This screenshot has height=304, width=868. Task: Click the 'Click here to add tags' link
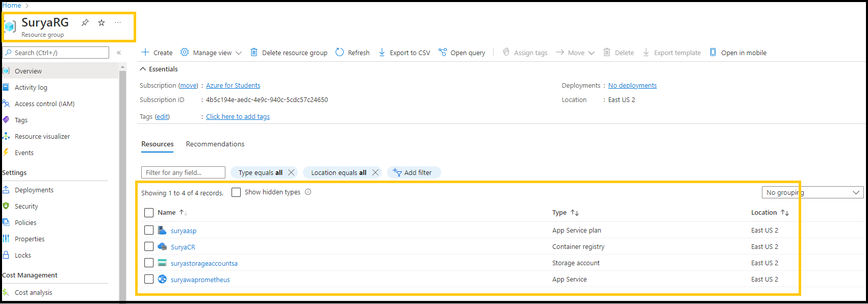(238, 117)
